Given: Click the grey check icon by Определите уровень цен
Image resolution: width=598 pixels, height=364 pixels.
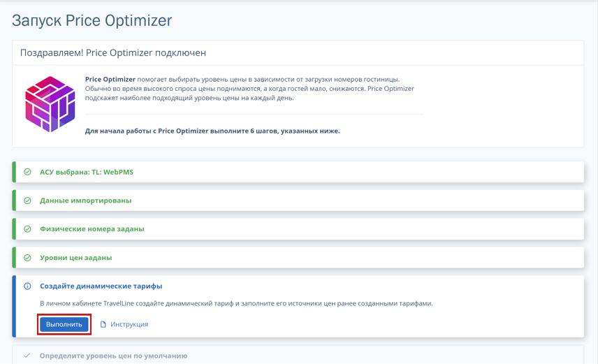Looking at the screenshot, I should click(27, 356).
